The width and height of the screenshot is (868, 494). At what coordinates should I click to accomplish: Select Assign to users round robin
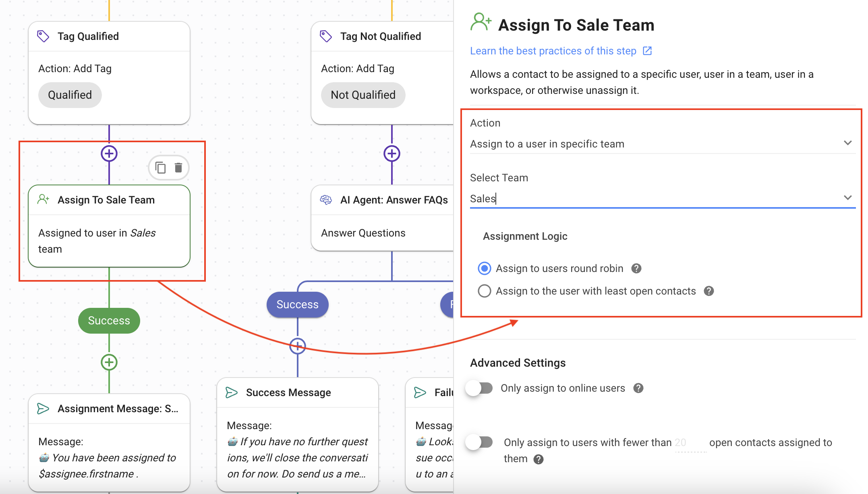pos(485,268)
